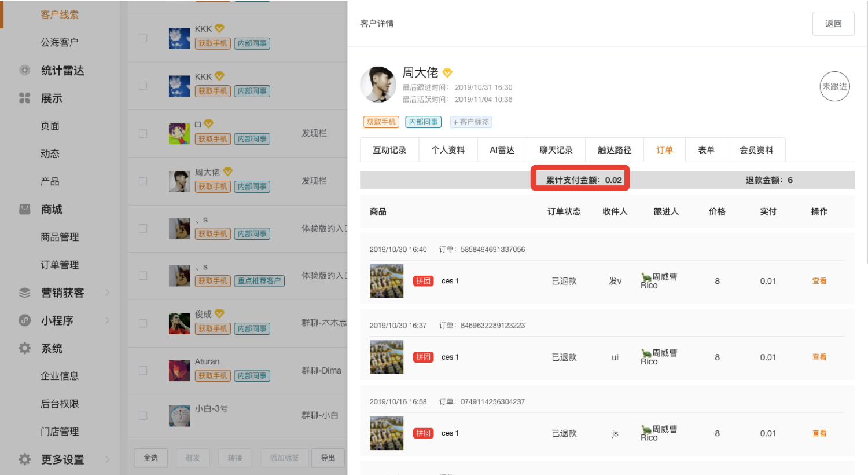
Task: Click the 小程序 mini program icon
Action: point(24,320)
